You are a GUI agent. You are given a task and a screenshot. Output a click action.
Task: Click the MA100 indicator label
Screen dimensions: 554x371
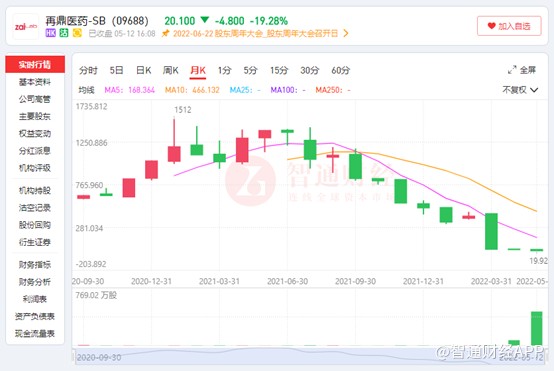288,90
